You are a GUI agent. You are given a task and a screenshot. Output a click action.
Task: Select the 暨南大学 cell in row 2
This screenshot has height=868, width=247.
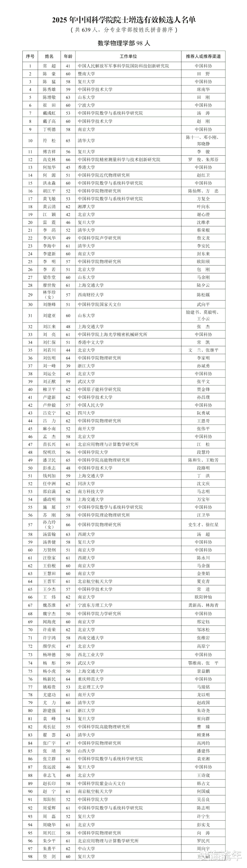coord(86,74)
